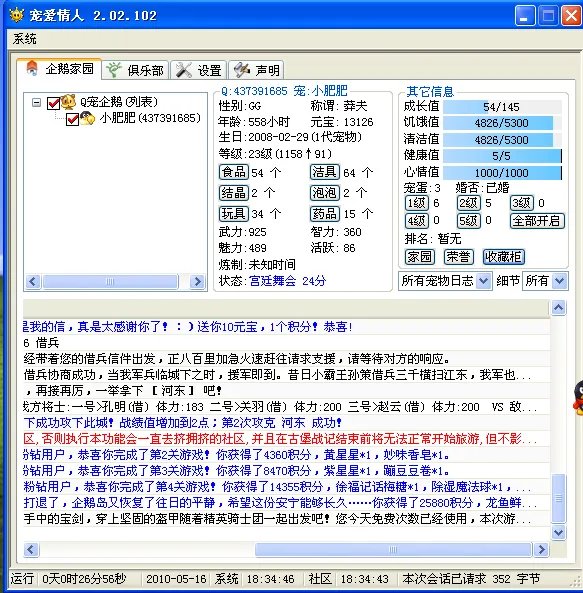This screenshot has width=583, height=593.
Task: Open the 荣誉 button
Action: click(x=458, y=257)
